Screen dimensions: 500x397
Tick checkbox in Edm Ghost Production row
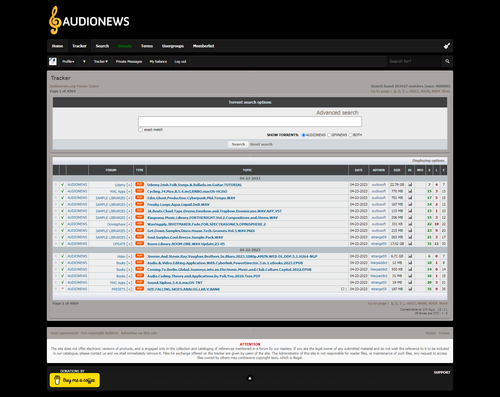pyautogui.click(x=56, y=198)
